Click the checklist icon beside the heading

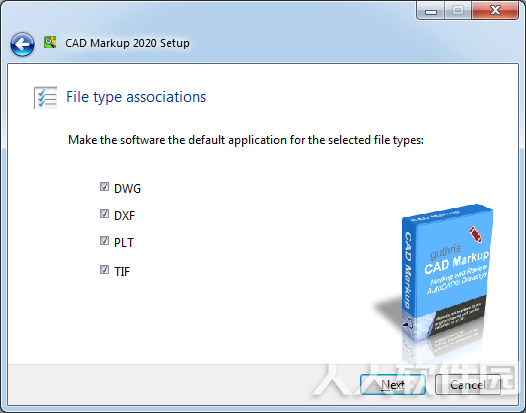tap(45, 97)
